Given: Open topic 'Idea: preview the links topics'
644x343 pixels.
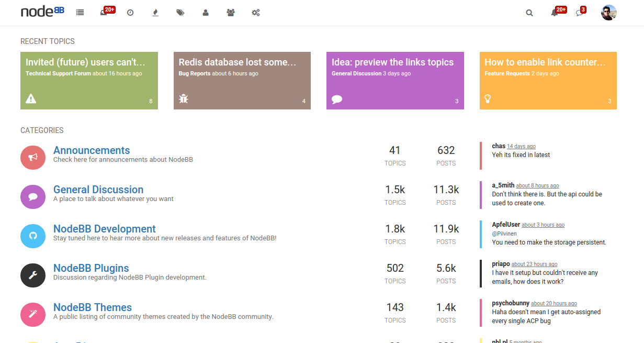Looking at the screenshot, I should pos(392,62).
